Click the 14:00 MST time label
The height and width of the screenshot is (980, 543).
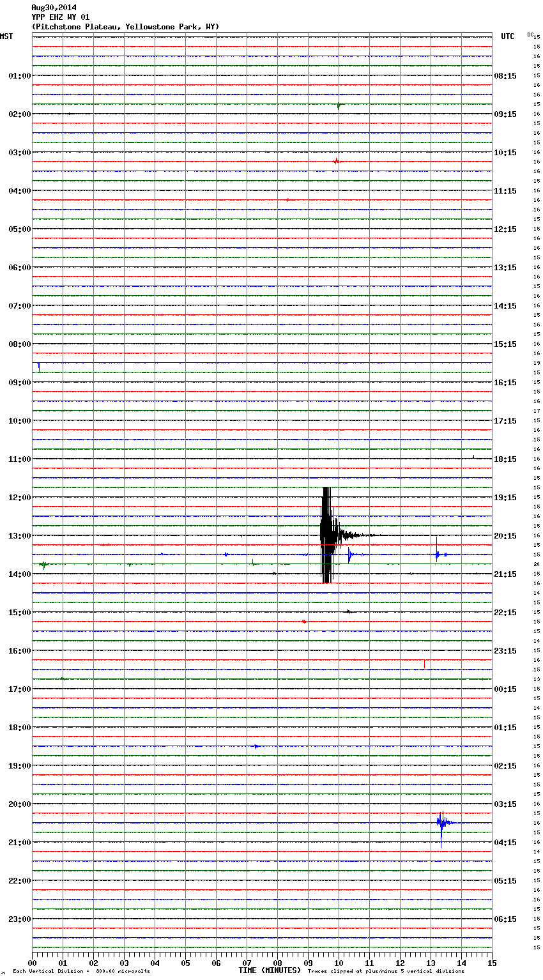click(x=19, y=574)
